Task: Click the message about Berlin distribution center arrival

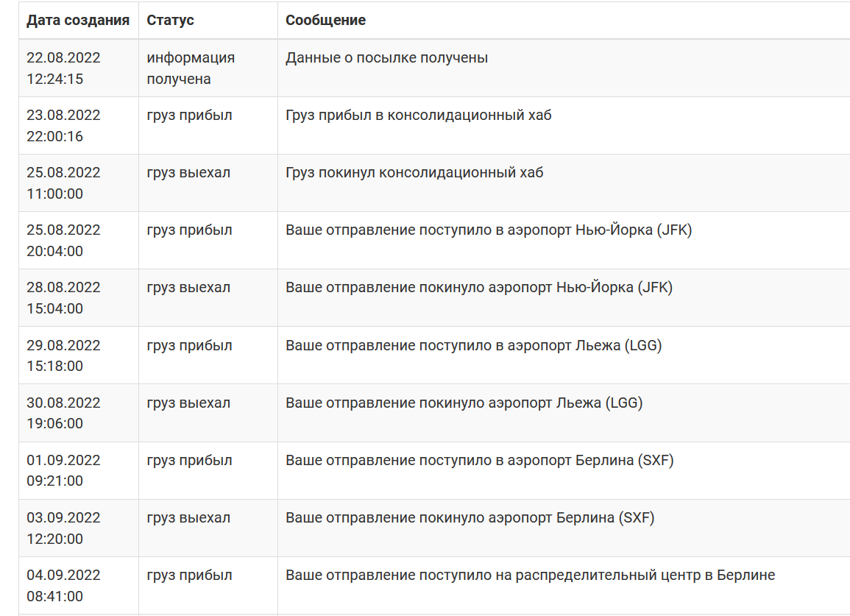Action: (530, 576)
